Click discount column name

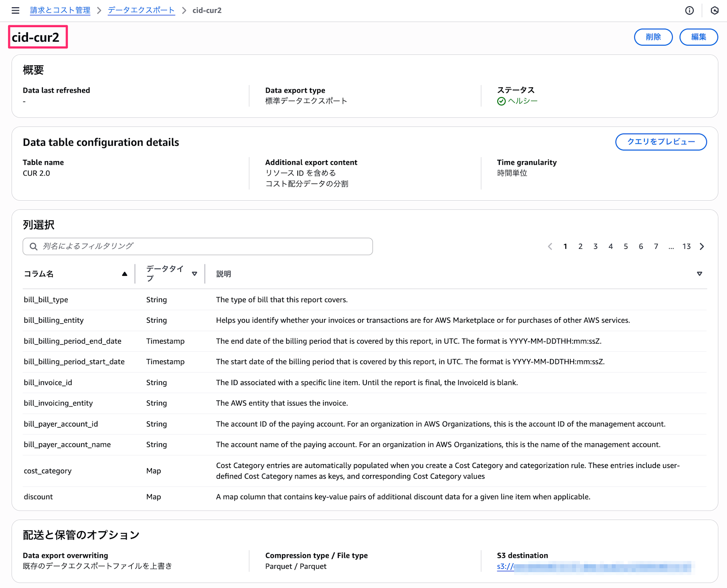(x=38, y=497)
